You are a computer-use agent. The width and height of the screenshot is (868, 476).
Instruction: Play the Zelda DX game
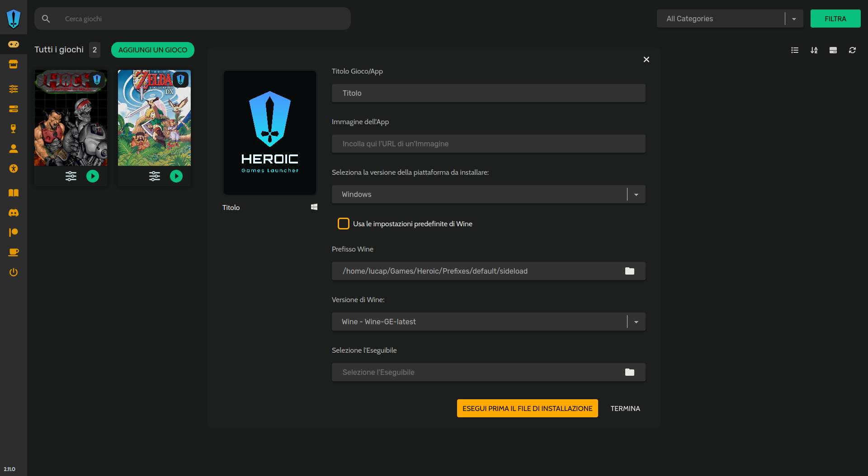click(176, 176)
